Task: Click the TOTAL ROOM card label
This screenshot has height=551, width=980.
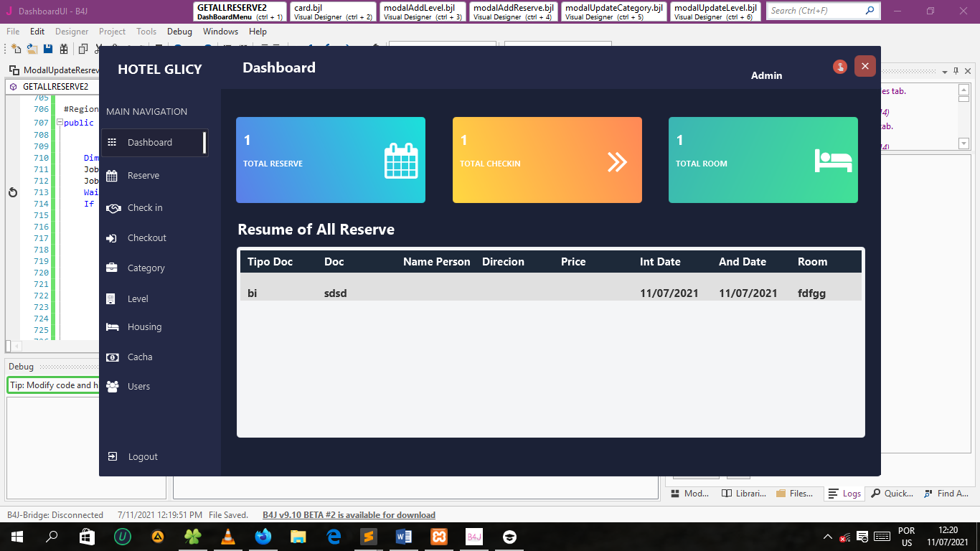Action: (702, 164)
